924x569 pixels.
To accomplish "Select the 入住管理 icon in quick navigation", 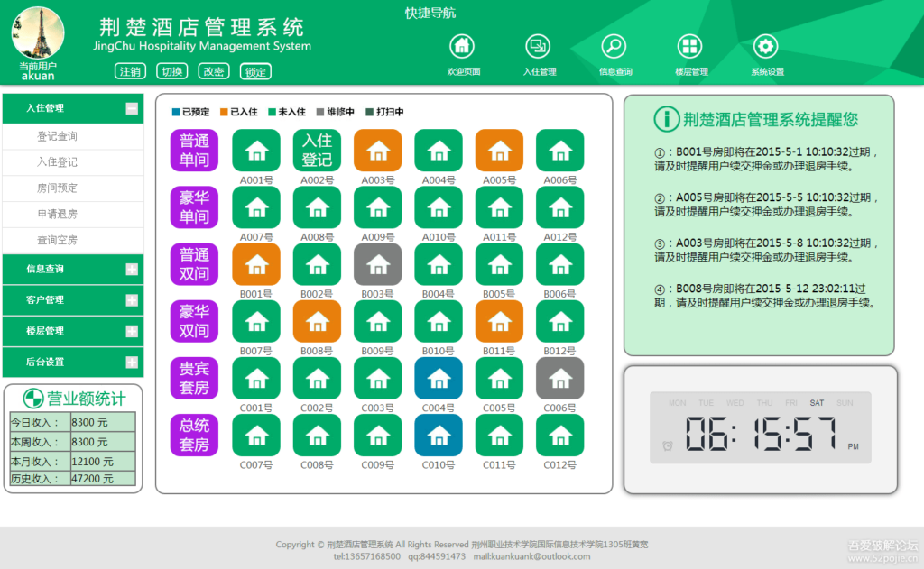I will coord(537,45).
